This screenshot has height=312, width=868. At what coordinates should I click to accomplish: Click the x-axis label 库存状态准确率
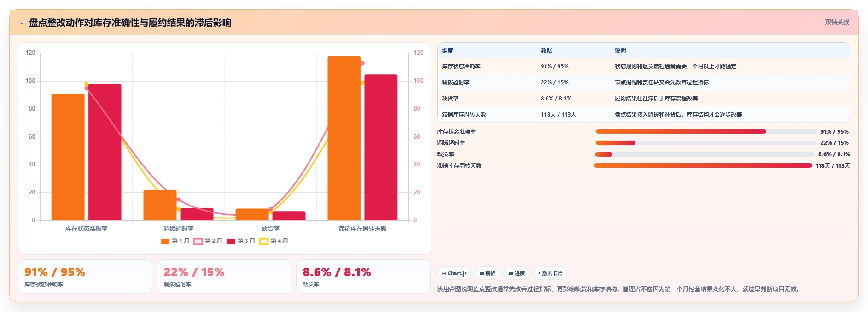86,229
